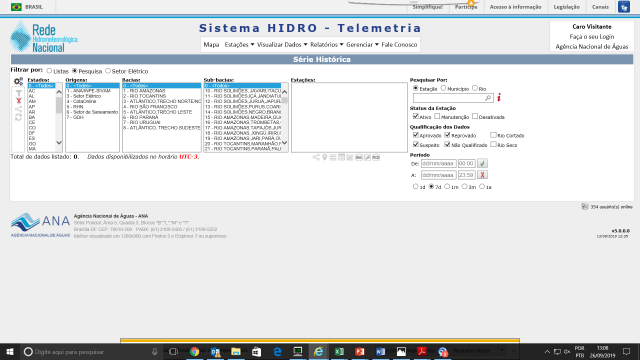The image size is (640, 360).
Task: Select '3 - Setor Elétrico' in Origens list
Action: (92, 96)
